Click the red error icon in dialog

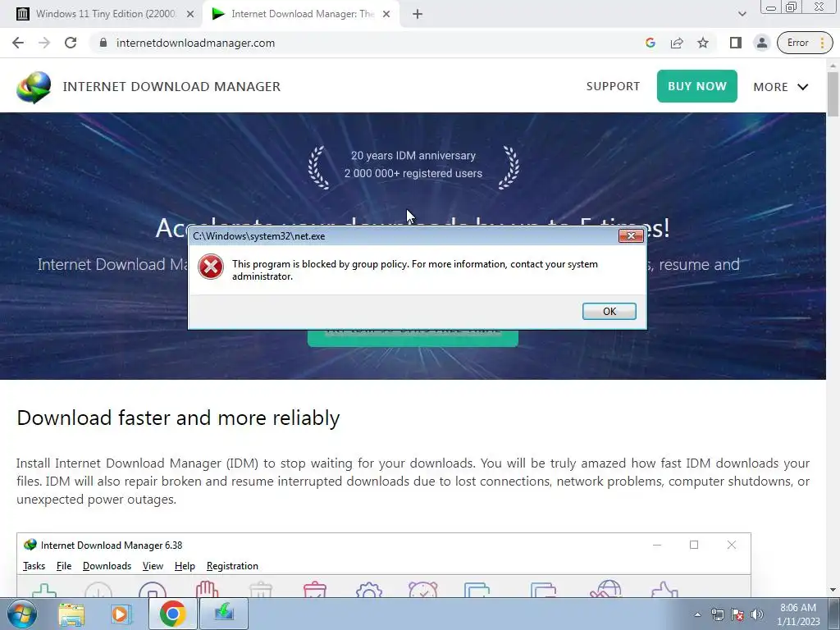tap(211, 267)
